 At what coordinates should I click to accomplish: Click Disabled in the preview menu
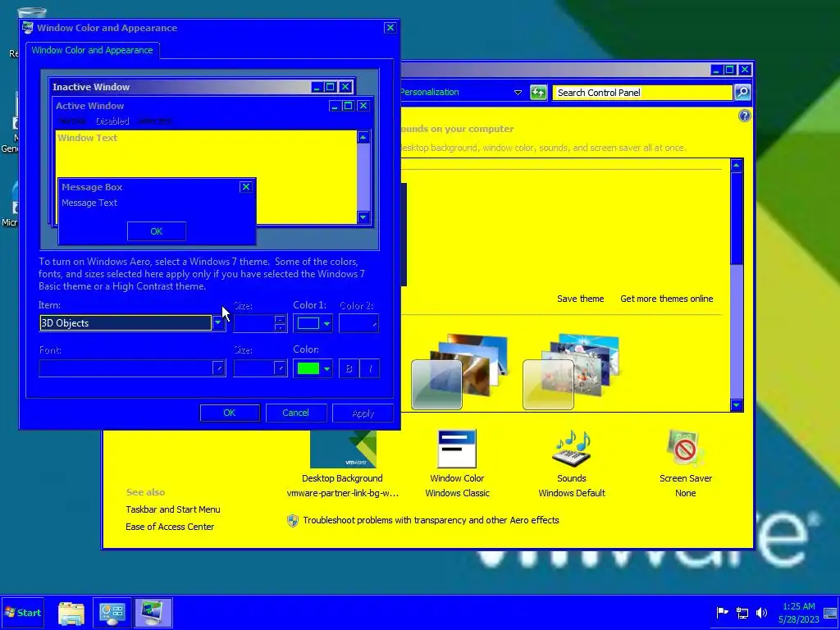click(x=112, y=121)
